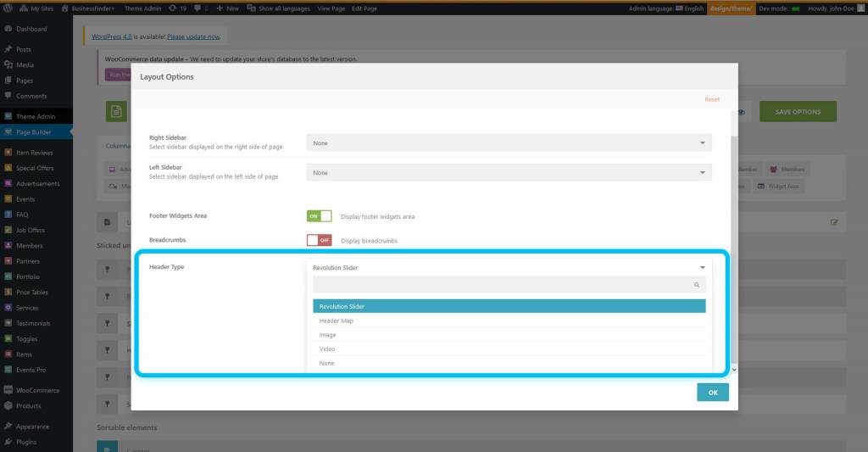
Task: Select Video header type option
Action: (509, 349)
